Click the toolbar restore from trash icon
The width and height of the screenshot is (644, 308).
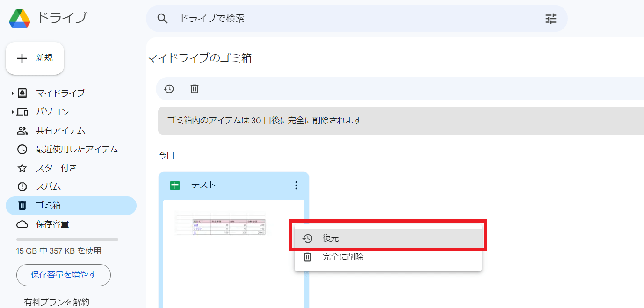[169, 89]
